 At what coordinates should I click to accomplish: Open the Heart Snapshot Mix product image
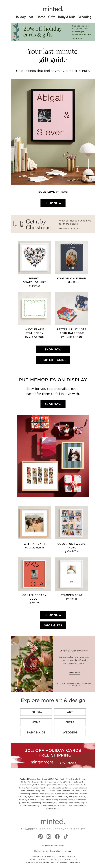coord(34,257)
